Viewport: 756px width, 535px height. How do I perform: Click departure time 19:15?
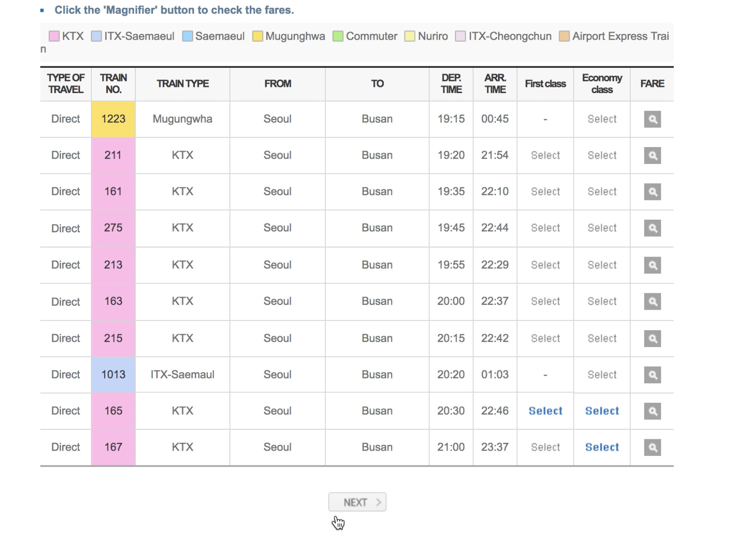(x=451, y=119)
